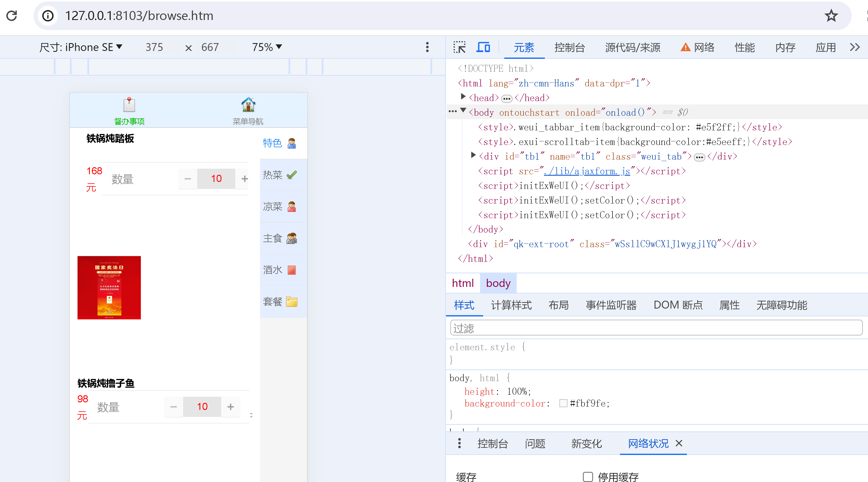Click quantity value for 铁锅炖撸子鱼
The image size is (868, 482).
point(202,407)
